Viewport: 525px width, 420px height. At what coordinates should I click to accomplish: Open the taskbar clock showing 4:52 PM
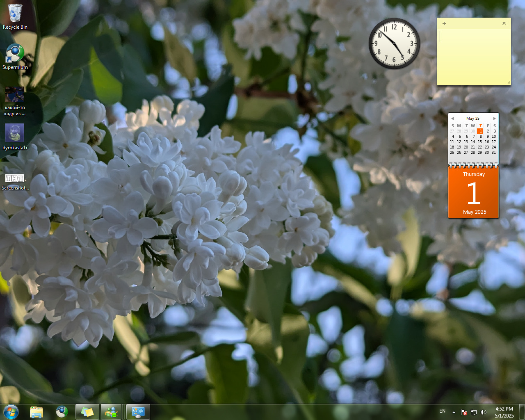(x=504, y=412)
